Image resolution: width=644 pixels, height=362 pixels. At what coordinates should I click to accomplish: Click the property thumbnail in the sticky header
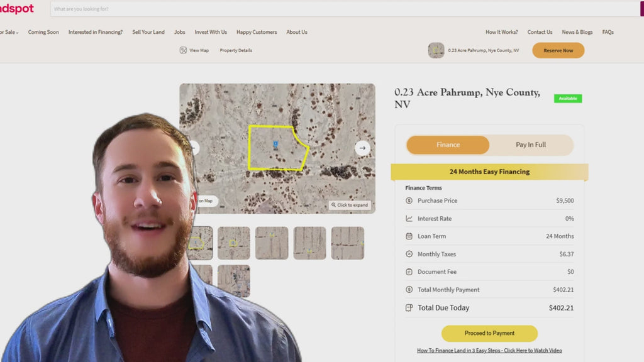436,50
